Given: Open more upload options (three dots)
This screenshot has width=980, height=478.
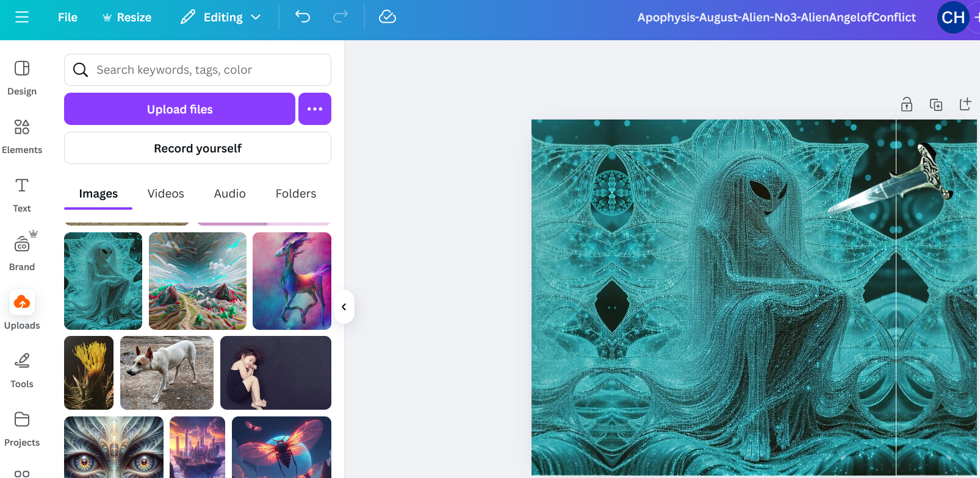Looking at the screenshot, I should (315, 109).
